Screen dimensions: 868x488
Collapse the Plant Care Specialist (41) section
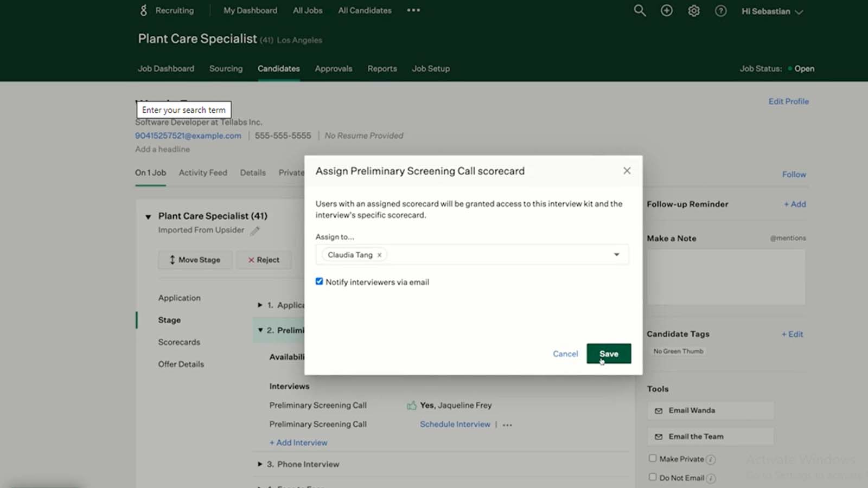click(x=148, y=217)
